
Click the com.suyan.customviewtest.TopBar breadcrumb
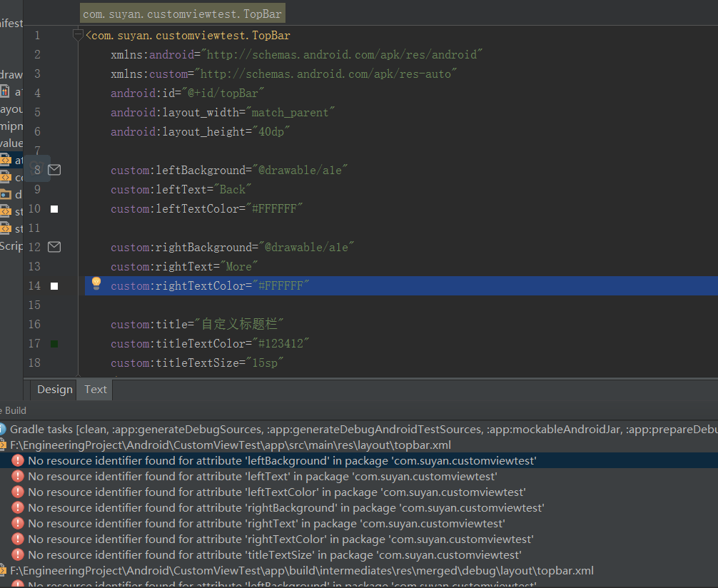[x=182, y=14]
